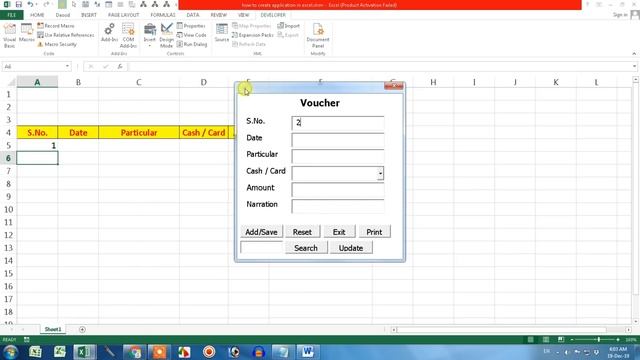Select the Sheet1 tab
The height and width of the screenshot is (360, 640).
click(53, 329)
